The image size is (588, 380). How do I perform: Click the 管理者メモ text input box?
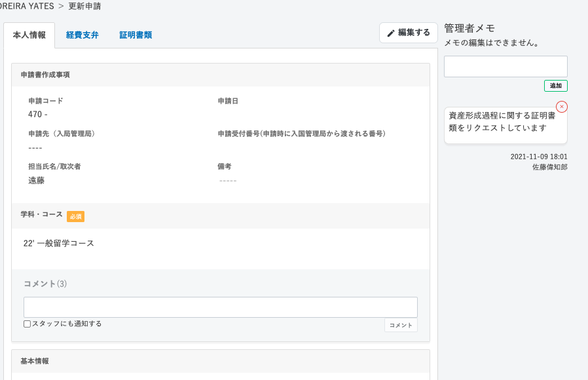[505, 66]
